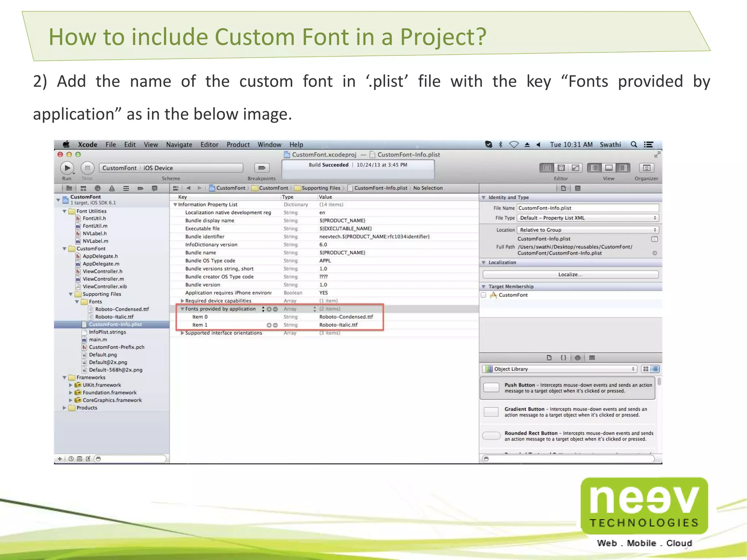Open the Organizer window icon
Screen dimensions: 747x560
point(646,168)
